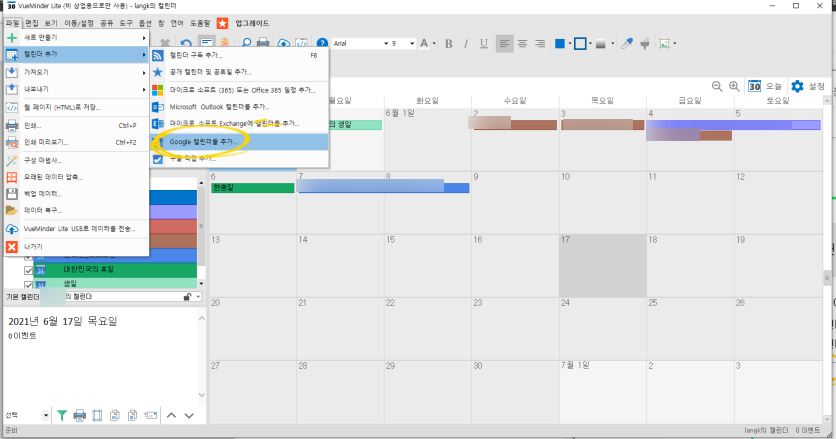Screen dimensions: 836x439
Task: Select the June 17 calendar cell
Action: [602, 266]
